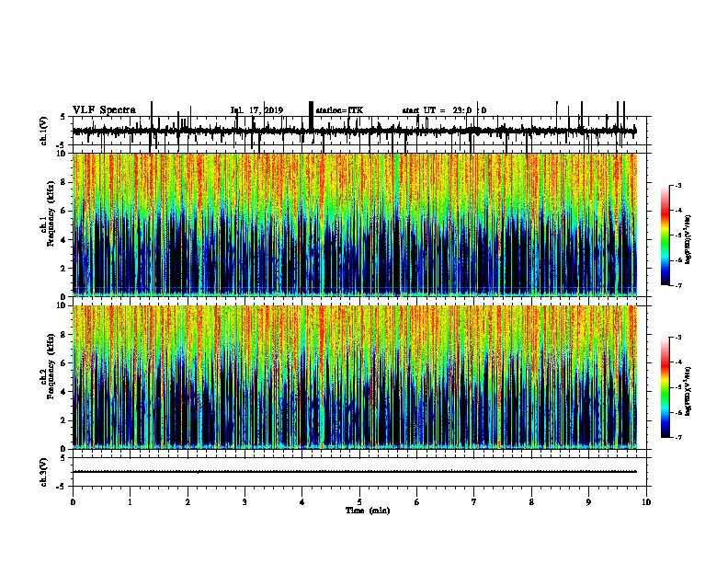Viewport: 728px width, 563px height.
Task: Click the "2" kHz tick on ch.2 axis
Action: 65,420
